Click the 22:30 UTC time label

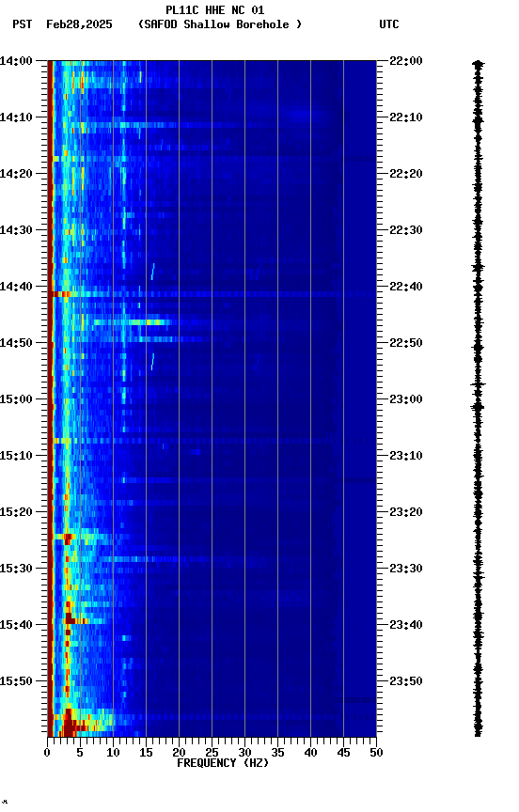(406, 230)
